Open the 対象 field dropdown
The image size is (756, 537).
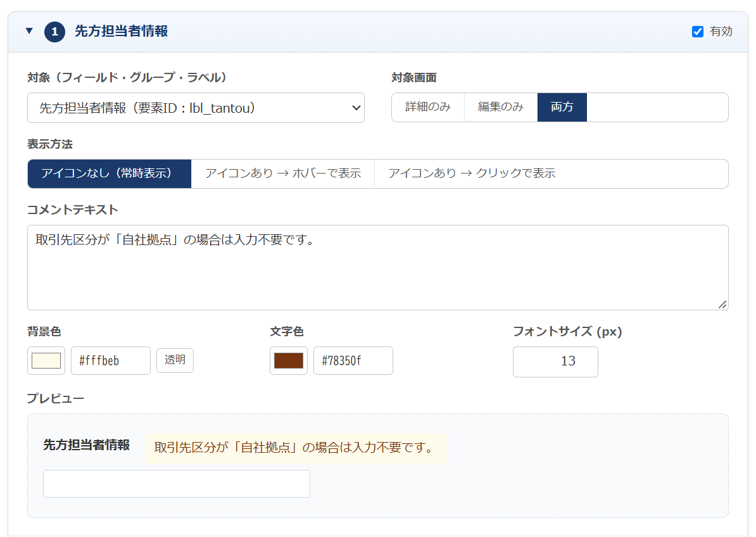[x=196, y=108]
